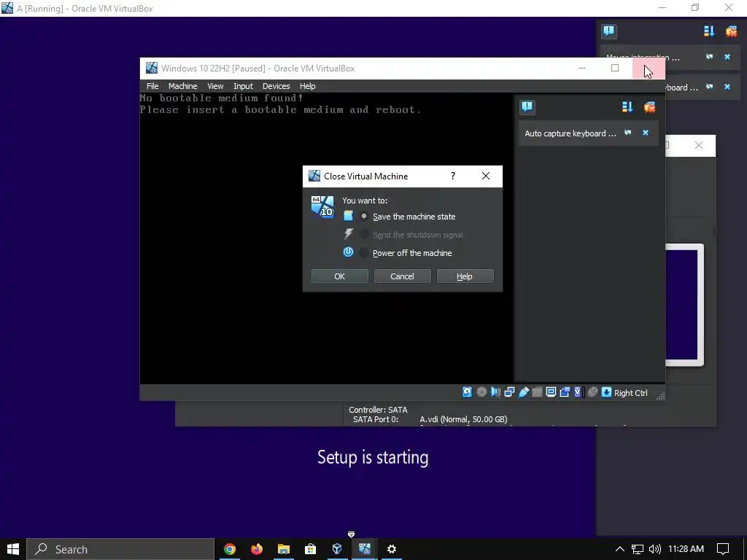Dismiss the Auto capture keyboard notification
The height and width of the screenshot is (560, 747).
tap(646, 133)
